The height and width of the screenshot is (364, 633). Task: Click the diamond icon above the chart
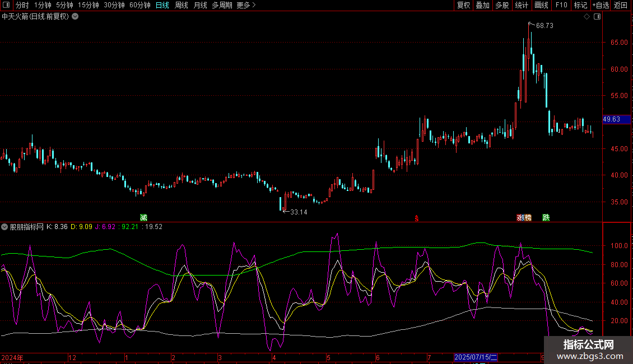(587, 17)
